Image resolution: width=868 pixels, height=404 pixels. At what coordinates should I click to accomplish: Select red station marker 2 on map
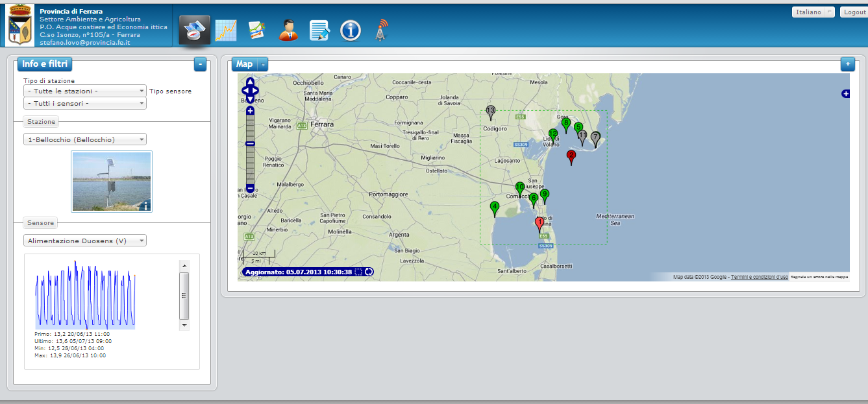tap(571, 157)
